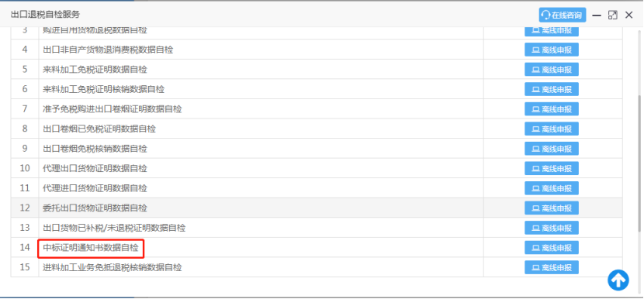Click 离线申报 for row 6 来料加工免税证明核销
The width and height of the screenshot is (644, 299).
(x=552, y=89)
